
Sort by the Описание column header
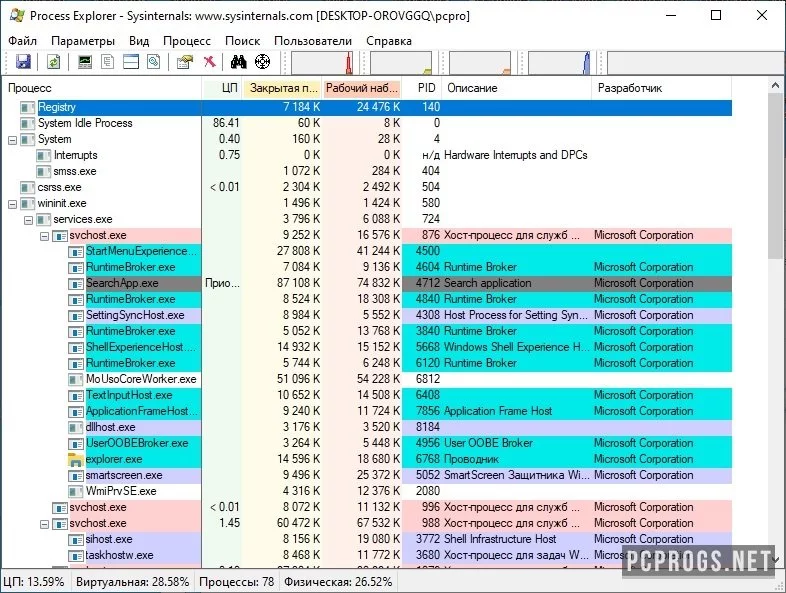tap(516, 88)
